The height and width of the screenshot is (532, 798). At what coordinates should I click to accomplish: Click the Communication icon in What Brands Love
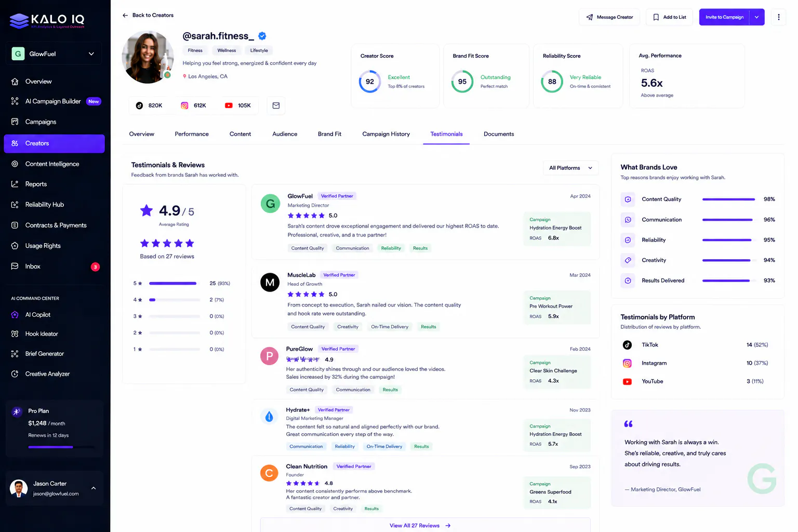coord(628,220)
